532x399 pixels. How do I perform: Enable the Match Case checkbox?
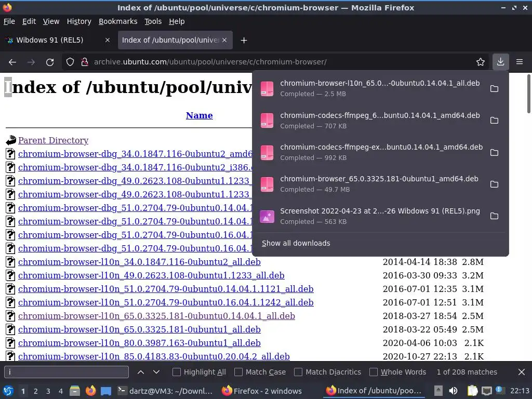coord(238,372)
